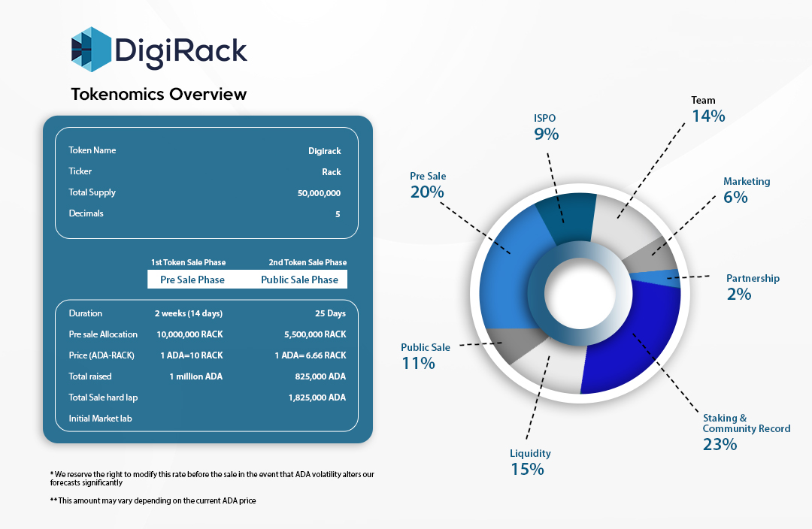Image resolution: width=812 pixels, height=529 pixels.
Task: Click the Decimals label
Action: pyautogui.click(x=86, y=213)
